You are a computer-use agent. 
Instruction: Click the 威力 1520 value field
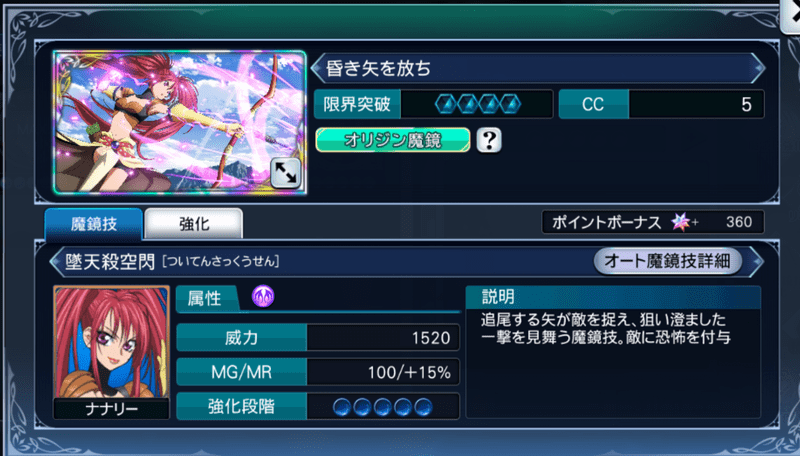[383, 338]
